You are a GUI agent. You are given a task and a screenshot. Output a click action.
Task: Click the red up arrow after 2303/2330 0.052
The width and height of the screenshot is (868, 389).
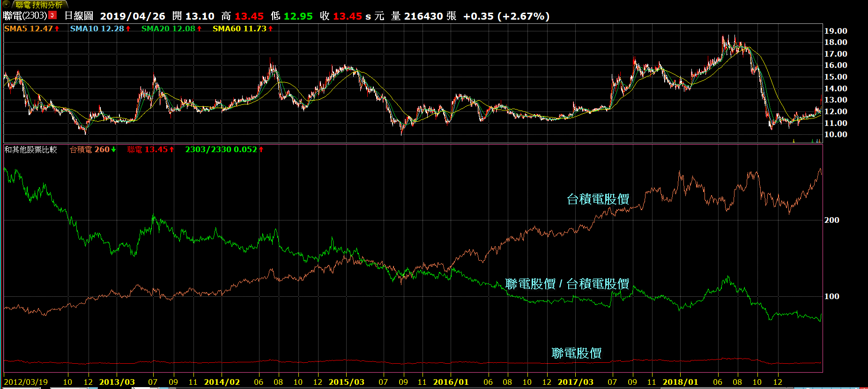point(261,149)
